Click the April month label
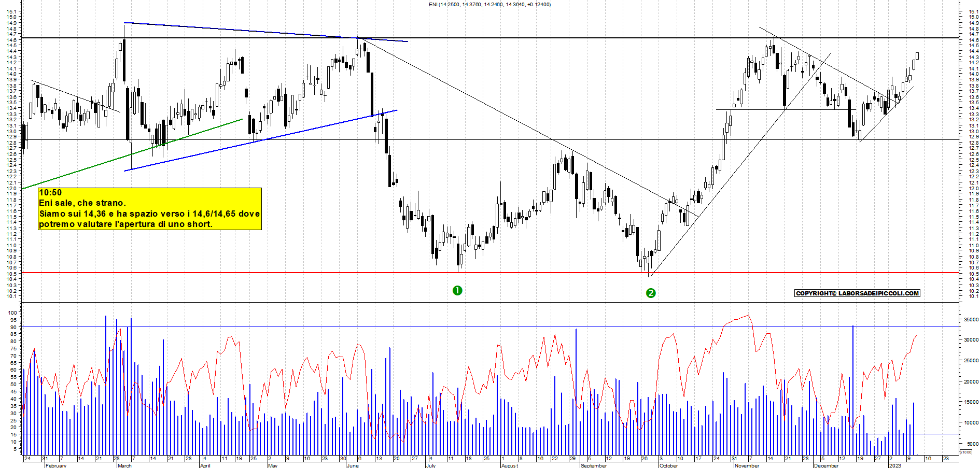 tap(205, 465)
